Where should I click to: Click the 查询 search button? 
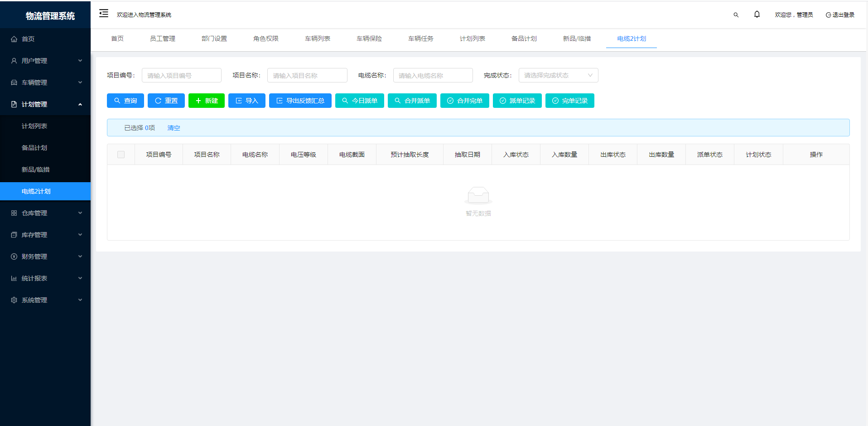click(125, 101)
